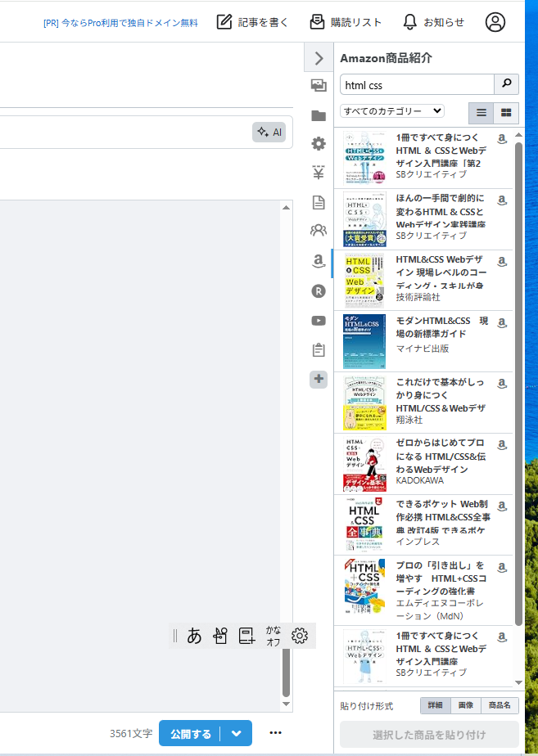Choose 詳細 paste format
The image size is (538, 756).
436,705
